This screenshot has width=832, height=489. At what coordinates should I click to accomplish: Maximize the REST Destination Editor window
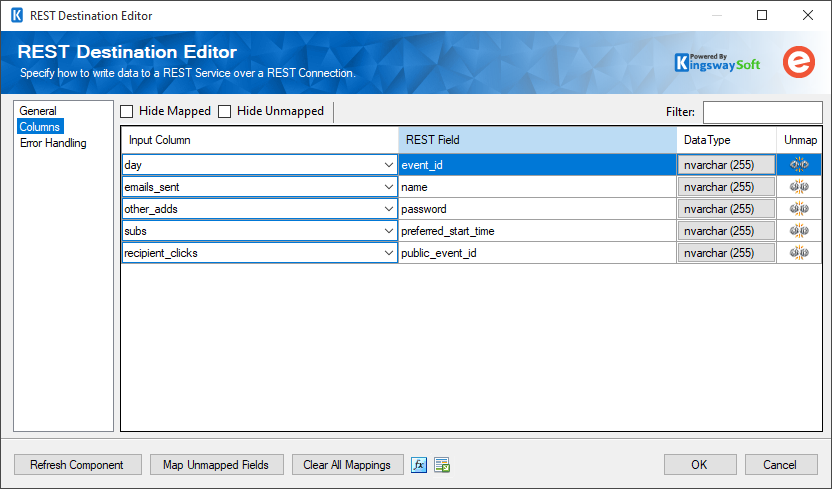point(762,15)
